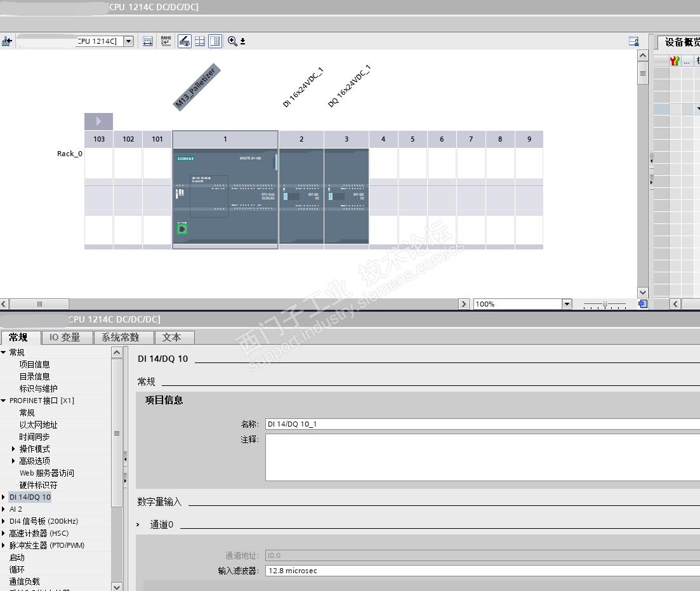This screenshot has width=700, height=591.
Task: Expand the 高级选项 node
Action: (13, 461)
